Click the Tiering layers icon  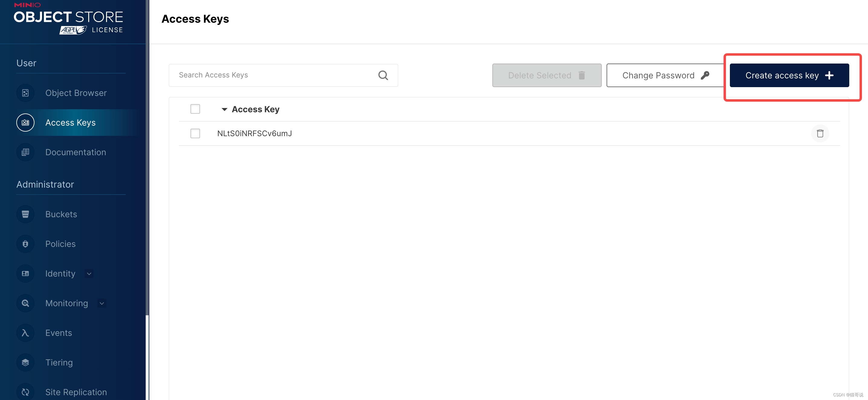pos(25,362)
